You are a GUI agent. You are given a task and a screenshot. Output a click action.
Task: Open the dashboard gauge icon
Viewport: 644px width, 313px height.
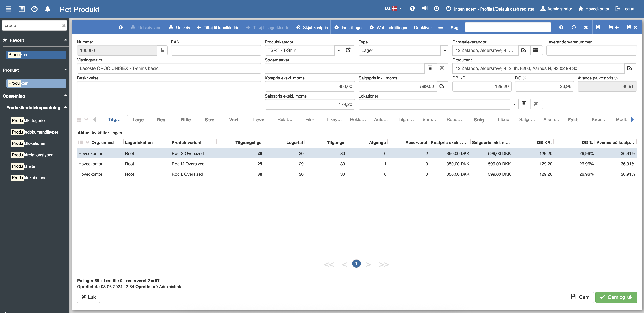click(35, 9)
